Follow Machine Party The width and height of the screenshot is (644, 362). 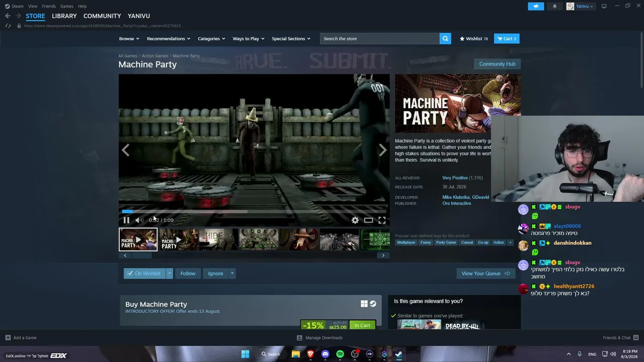click(188, 274)
